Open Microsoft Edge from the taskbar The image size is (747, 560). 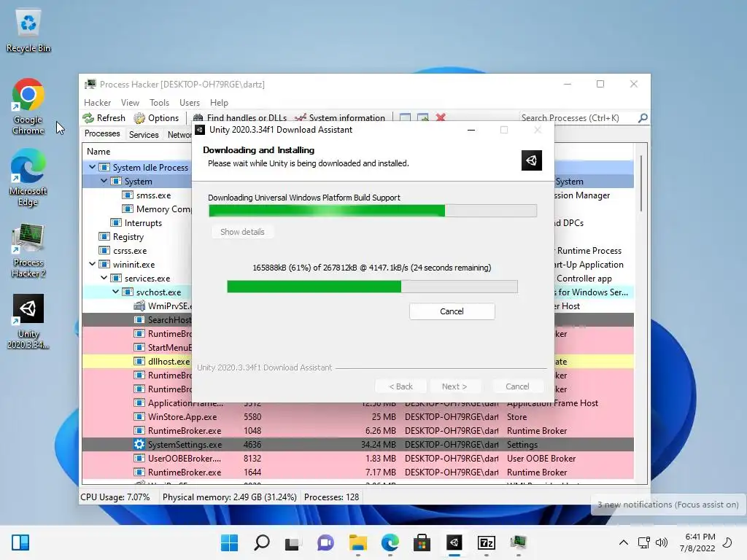390,542
